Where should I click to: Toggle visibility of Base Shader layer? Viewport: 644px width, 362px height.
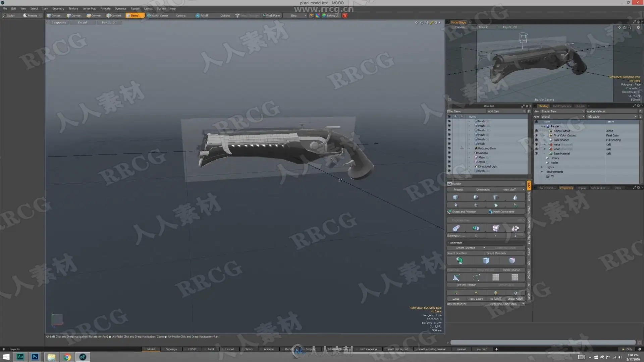pyautogui.click(x=536, y=140)
